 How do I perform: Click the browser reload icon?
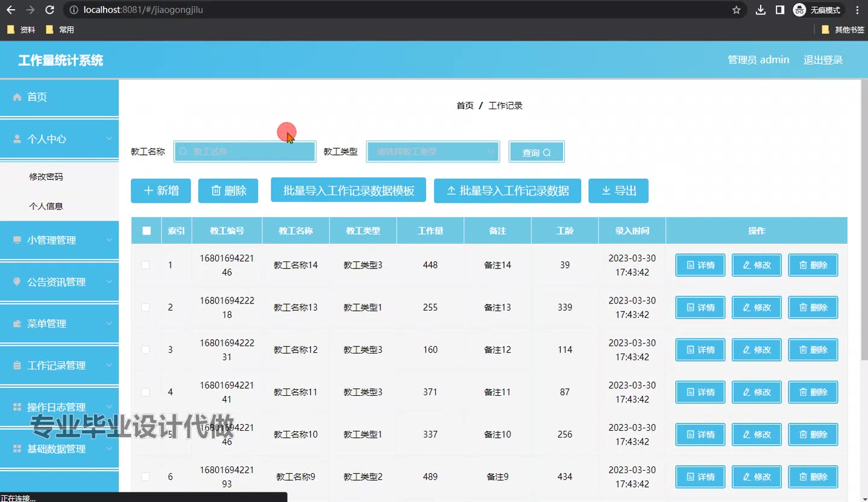coord(50,10)
